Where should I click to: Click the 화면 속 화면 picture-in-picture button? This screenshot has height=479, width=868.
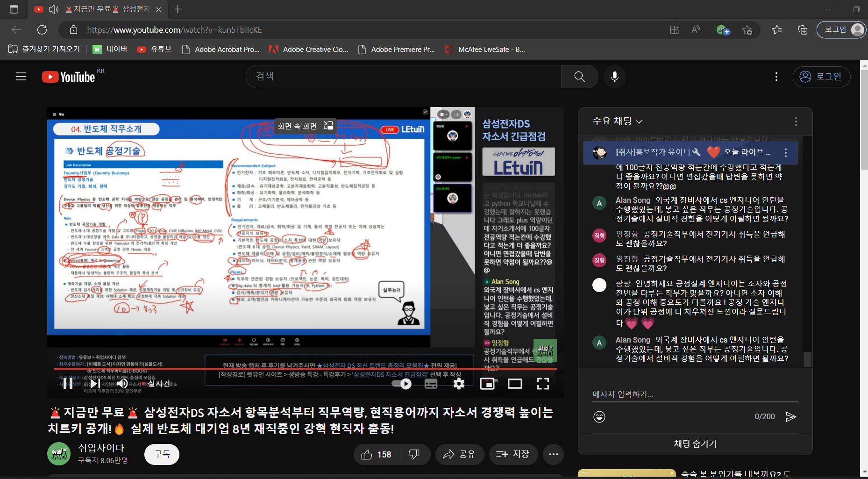click(305, 126)
